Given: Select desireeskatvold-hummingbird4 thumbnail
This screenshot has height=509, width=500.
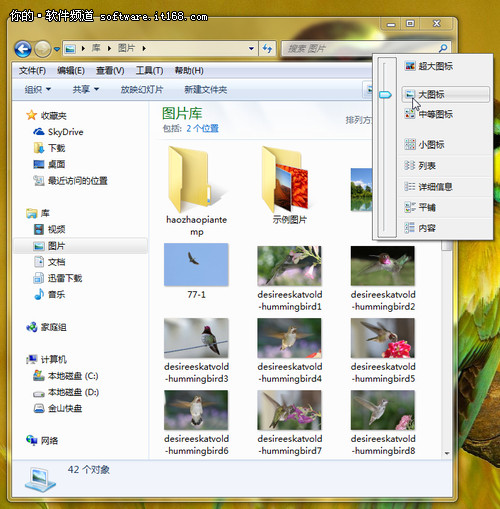Looking at the screenshot, I should (x=289, y=338).
